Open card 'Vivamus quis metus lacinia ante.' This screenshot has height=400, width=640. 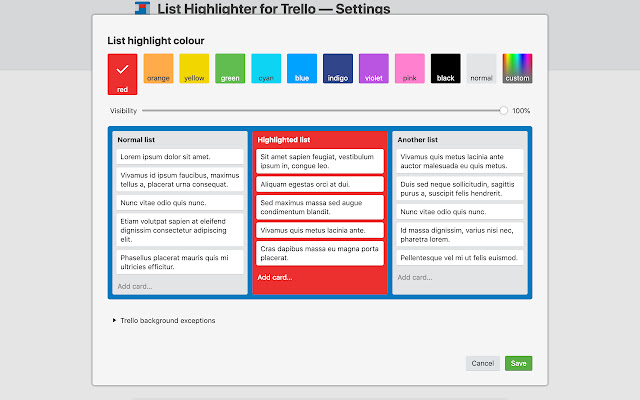(320, 230)
